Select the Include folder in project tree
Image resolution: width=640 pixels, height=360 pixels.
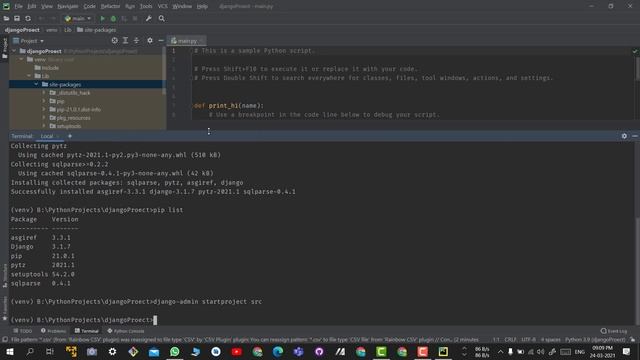[47, 68]
